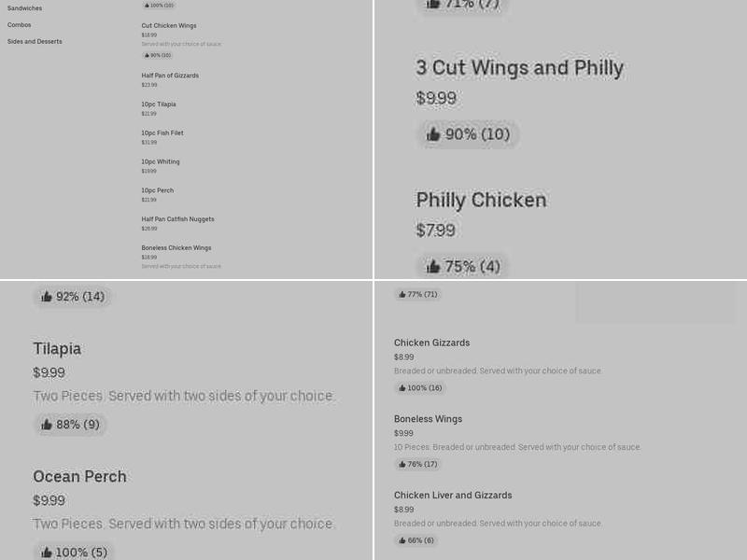Click the 76% (17) badge under Boneless Wings
This screenshot has height=560, width=747.
(x=416, y=464)
